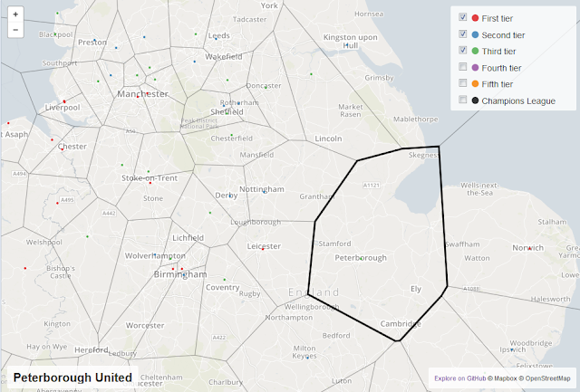This screenshot has height=392, width=580.
Task: Click the blue club dot at Kingston upon Hull
Action: pyautogui.click(x=346, y=44)
